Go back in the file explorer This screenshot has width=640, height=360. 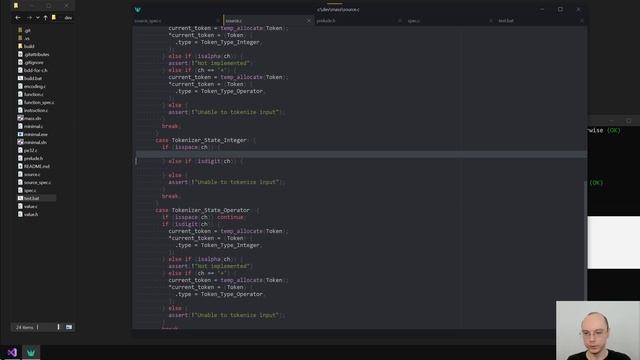point(18,18)
